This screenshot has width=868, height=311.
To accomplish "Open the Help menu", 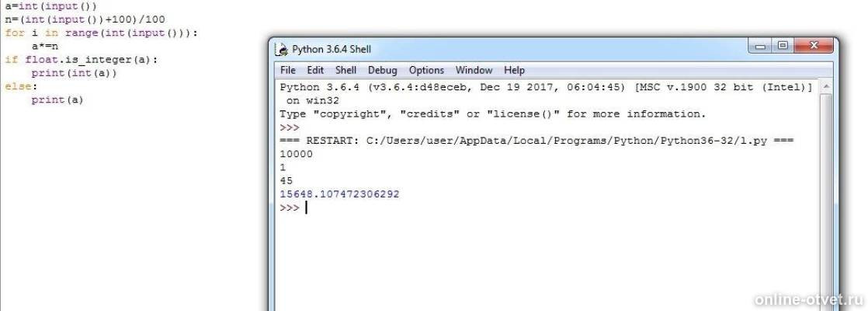I will click(x=514, y=71).
